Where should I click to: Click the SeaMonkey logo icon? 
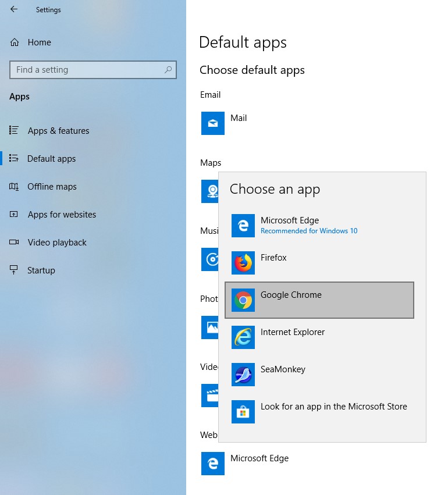pos(243,375)
